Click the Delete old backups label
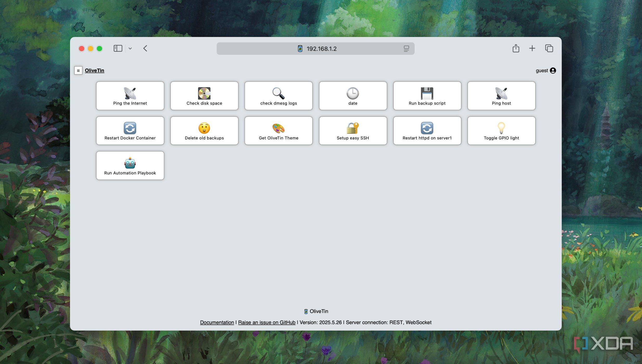 204,138
